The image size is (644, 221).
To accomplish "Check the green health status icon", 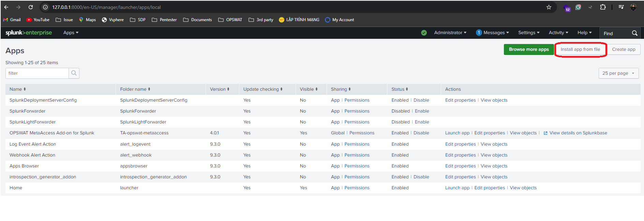I will coord(424,33).
